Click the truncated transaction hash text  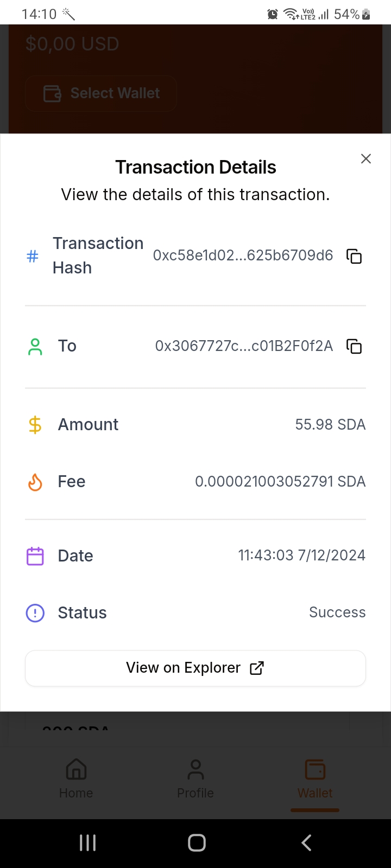point(243,256)
